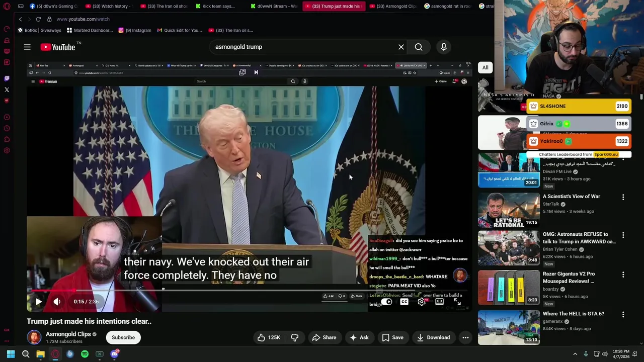Open Windows taskbar search

coord(26,354)
